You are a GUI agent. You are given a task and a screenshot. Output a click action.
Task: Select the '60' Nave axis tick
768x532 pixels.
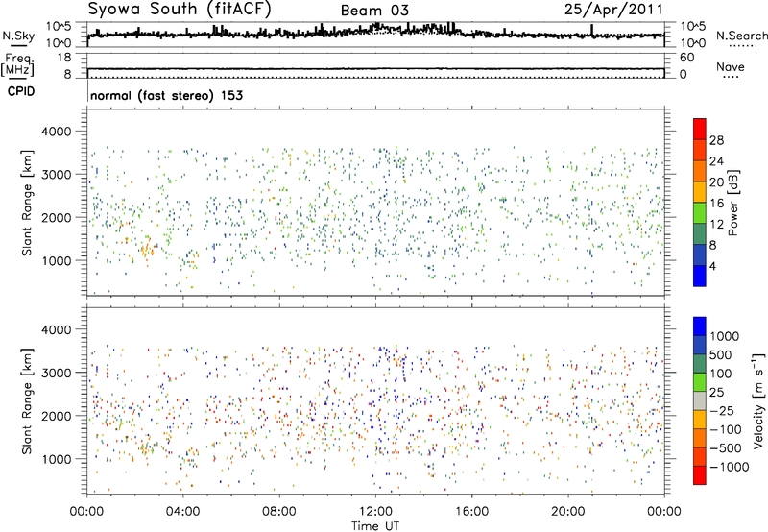686,58
